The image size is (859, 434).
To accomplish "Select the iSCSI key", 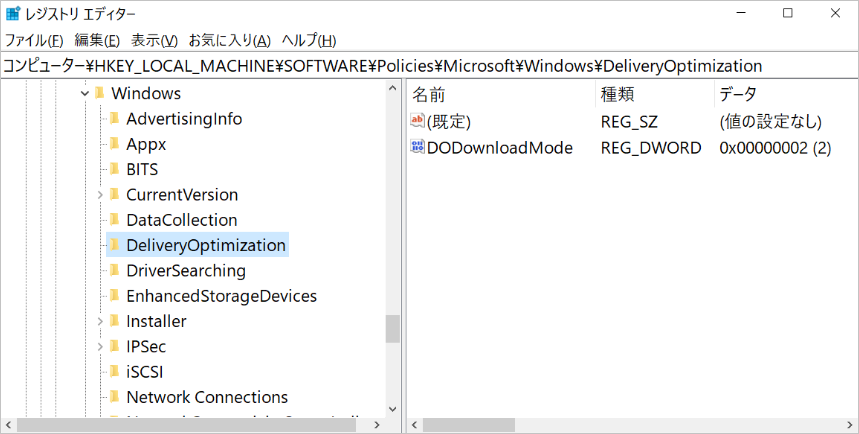I will coord(145,372).
